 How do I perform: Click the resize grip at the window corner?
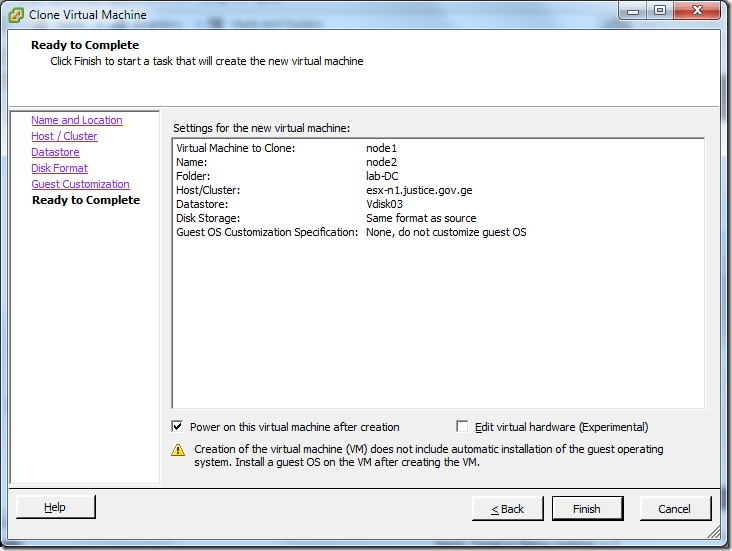click(x=714, y=531)
